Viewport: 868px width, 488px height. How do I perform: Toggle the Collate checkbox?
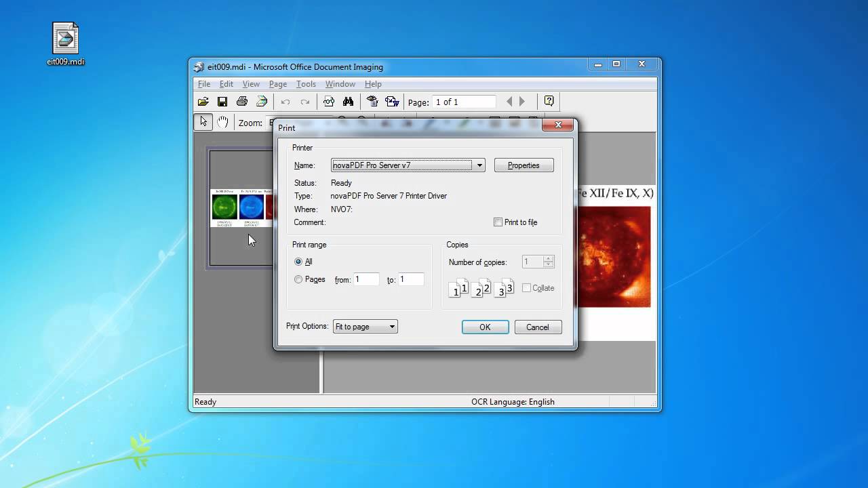pos(526,288)
